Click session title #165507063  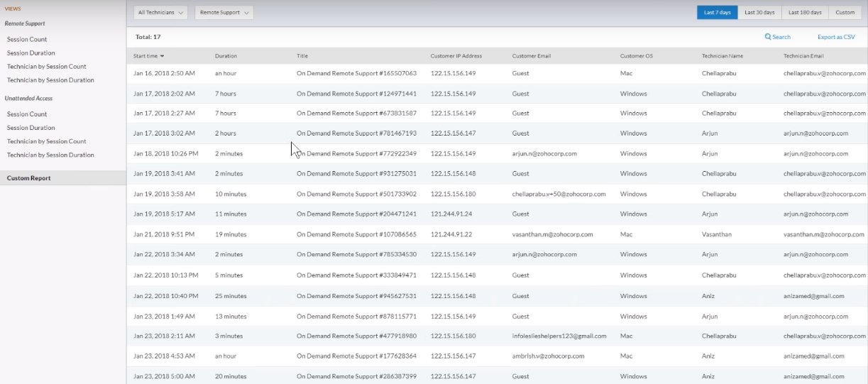356,73
